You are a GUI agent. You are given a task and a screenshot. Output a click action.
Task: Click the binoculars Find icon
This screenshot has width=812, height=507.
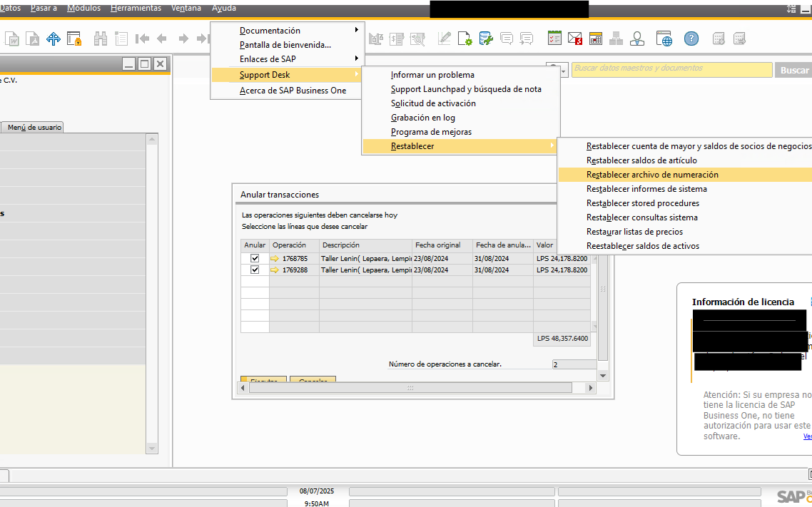coord(101,39)
